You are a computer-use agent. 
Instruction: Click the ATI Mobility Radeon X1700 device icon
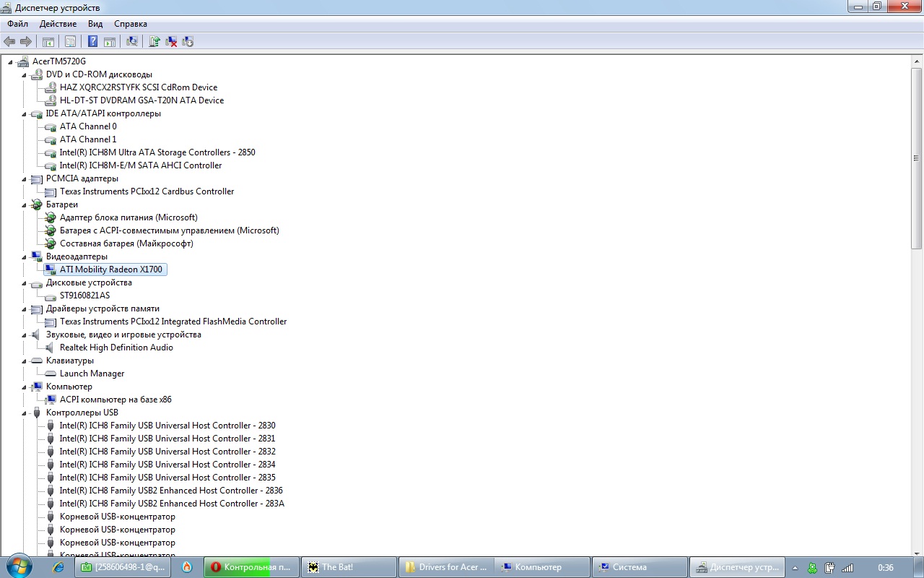click(x=50, y=269)
